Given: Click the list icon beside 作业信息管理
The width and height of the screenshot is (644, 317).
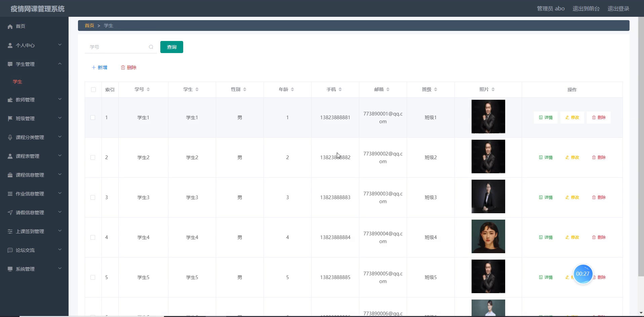Looking at the screenshot, I should [x=10, y=194].
